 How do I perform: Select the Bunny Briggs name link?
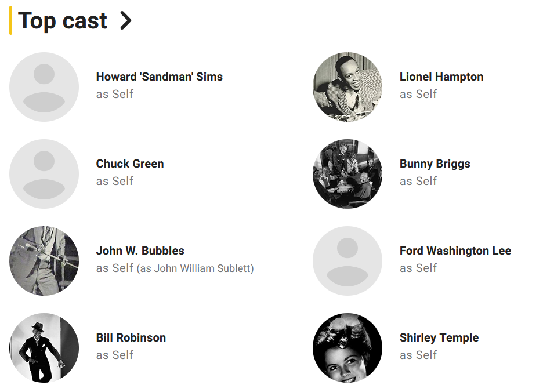point(435,164)
